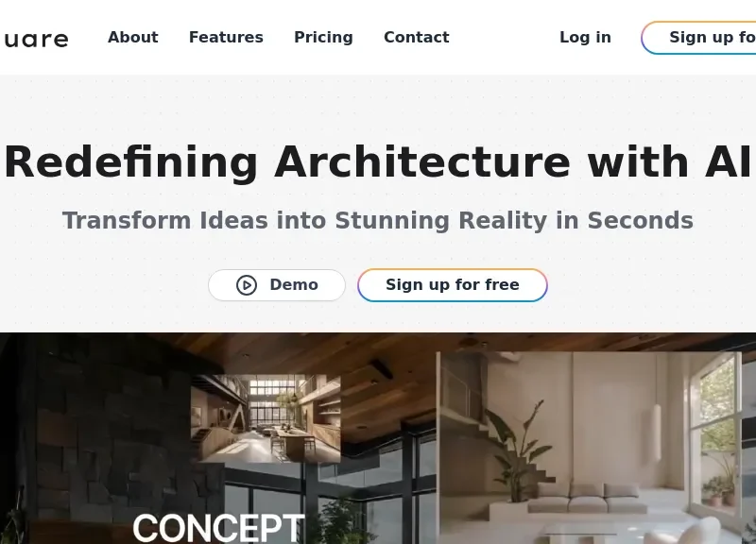This screenshot has height=544, width=756.
Task: Open the About page
Action: point(132,37)
